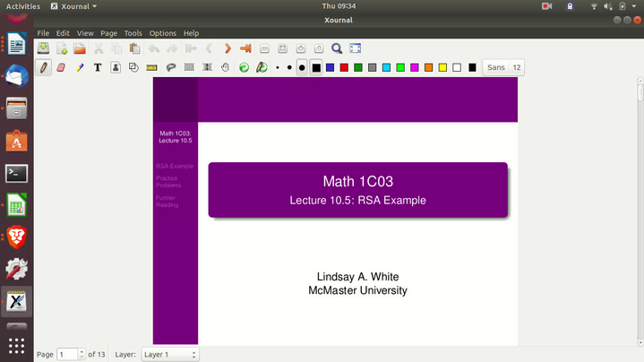Open Activities overview
Screen dimensions: 644x362
(x=23, y=6)
